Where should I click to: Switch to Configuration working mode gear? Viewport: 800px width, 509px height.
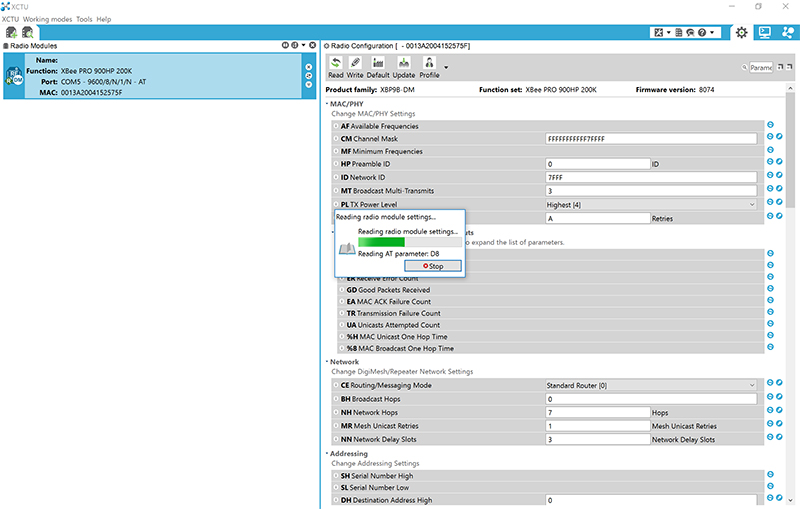[x=741, y=33]
